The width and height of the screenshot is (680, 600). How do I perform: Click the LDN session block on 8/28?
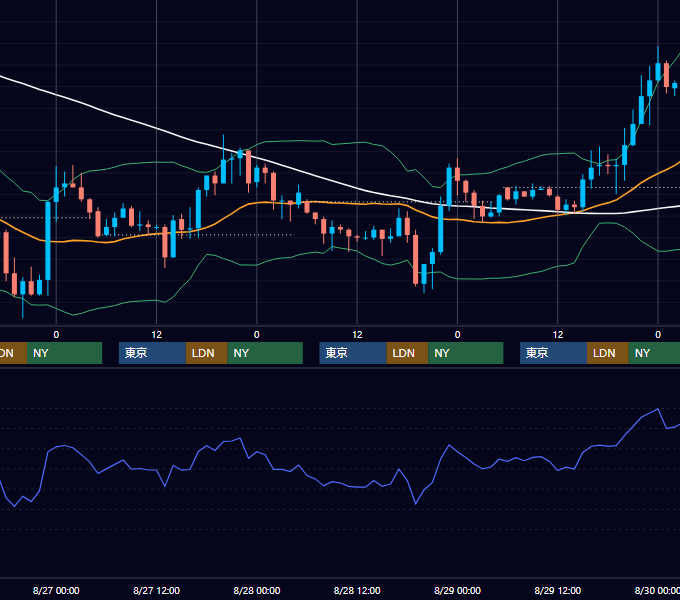point(407,353)
